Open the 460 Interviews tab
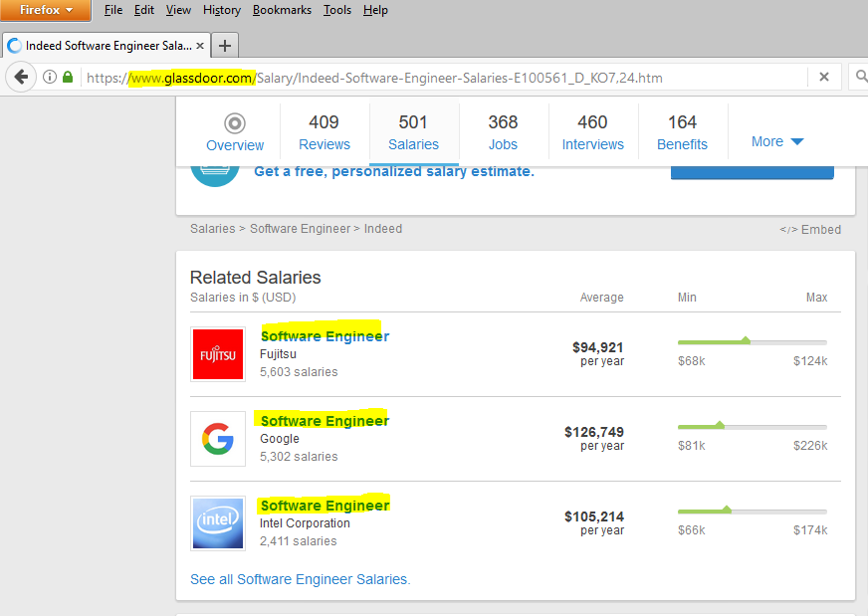 click(x=593, y=131)
